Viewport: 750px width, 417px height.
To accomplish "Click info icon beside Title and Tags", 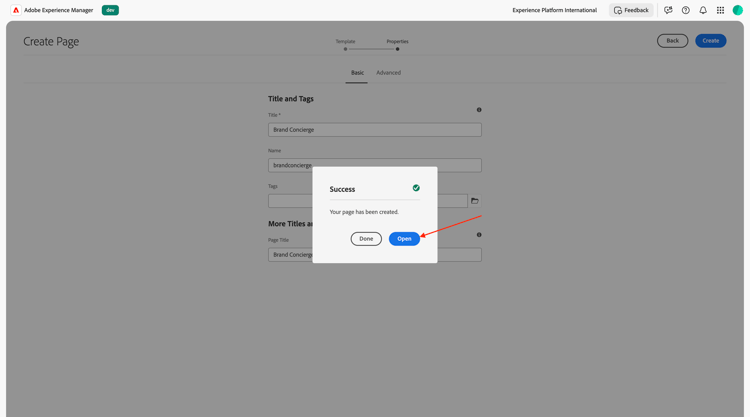I will click(x=479, y=110).
